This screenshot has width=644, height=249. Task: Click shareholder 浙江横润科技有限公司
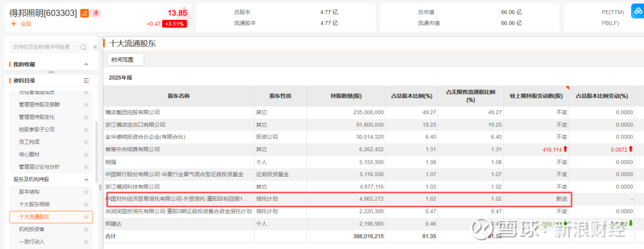(132, 186)
